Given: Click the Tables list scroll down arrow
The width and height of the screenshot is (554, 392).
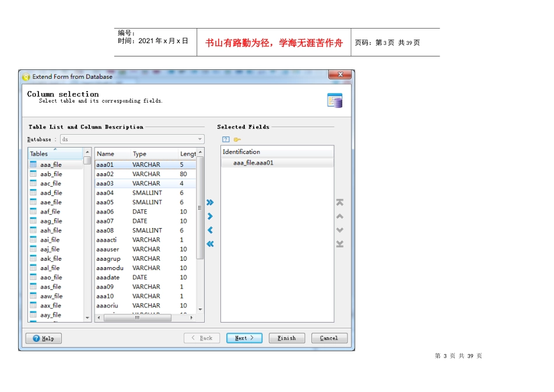Looking at the screenshot, I should point(87,318).
